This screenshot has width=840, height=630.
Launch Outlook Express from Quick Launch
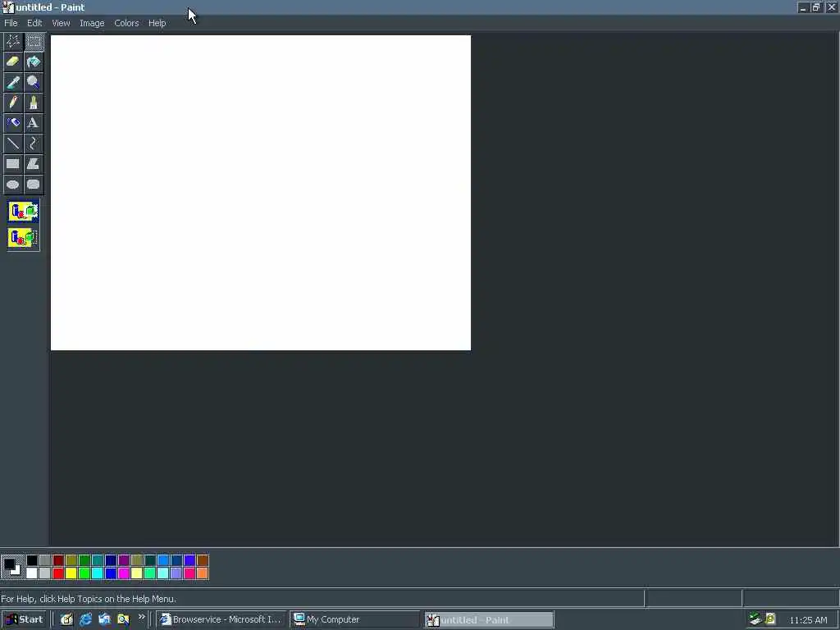click(104, 619)
